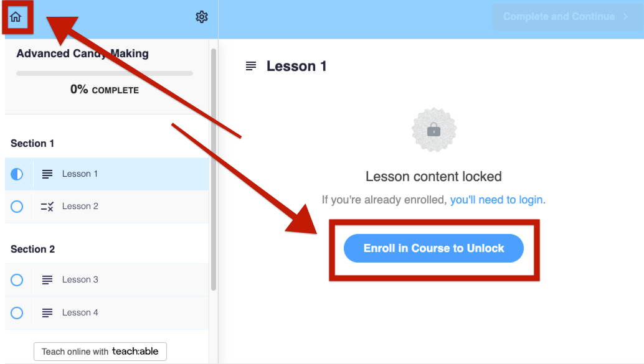Click the lock icon badge

click(433, 130)
